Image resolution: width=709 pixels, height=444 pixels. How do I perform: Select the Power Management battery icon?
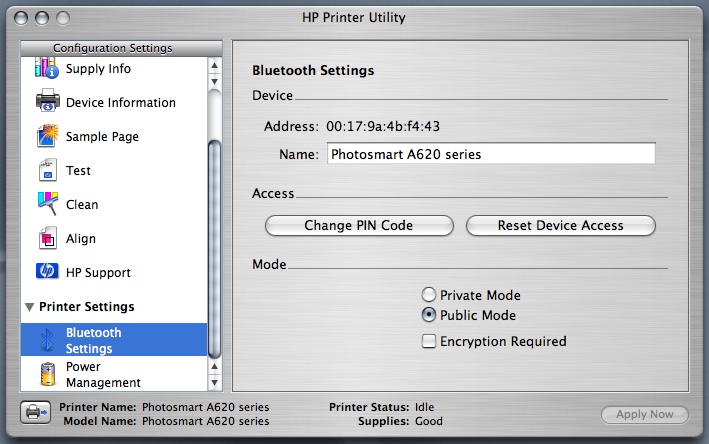pyautogui.click(x=47, y=374)
